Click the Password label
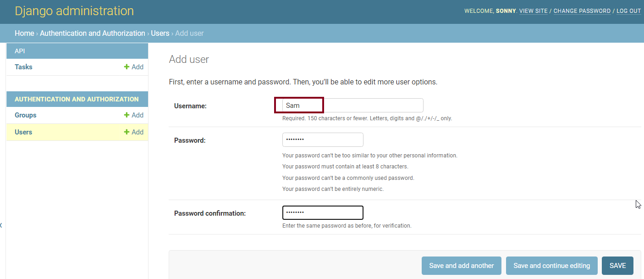Viewport: 644px width, 279px height. (190, 140)
